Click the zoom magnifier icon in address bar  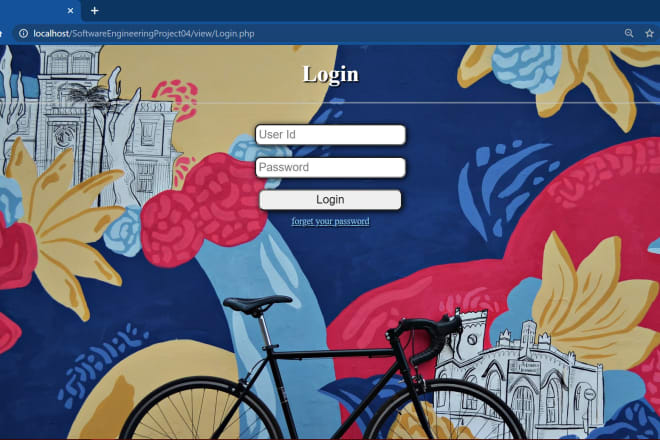(x=629, y=33)
